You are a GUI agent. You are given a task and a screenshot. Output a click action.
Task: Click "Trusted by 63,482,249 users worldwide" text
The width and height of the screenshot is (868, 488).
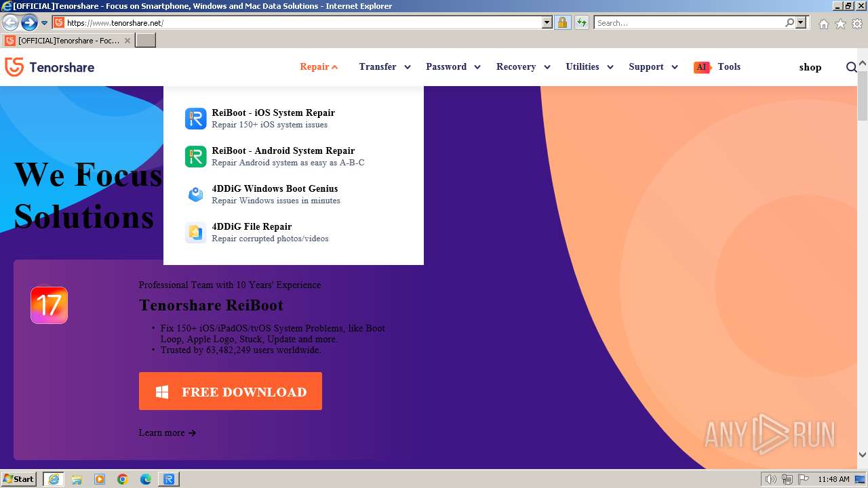[x=240, y=350]
